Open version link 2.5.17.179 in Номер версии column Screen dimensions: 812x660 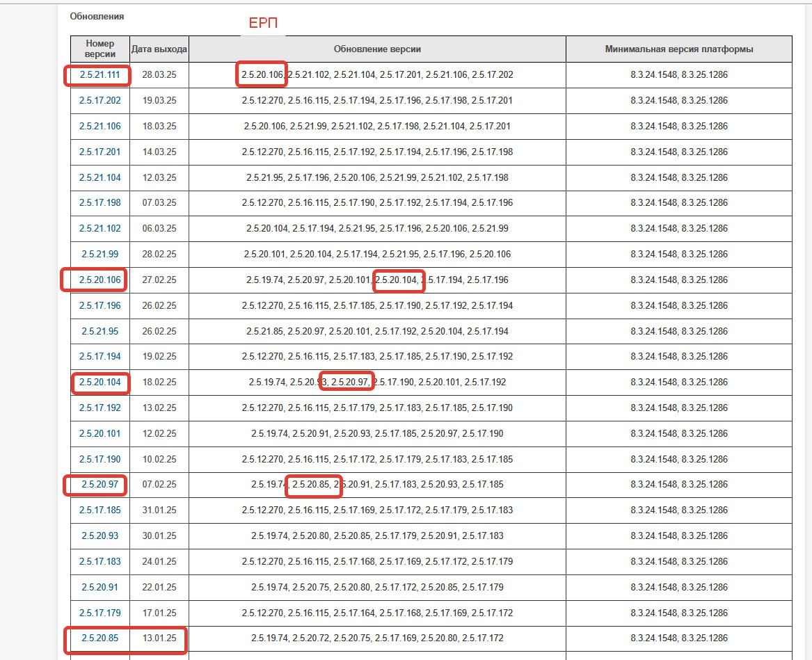pyautogui.click(x=99, y=613)
